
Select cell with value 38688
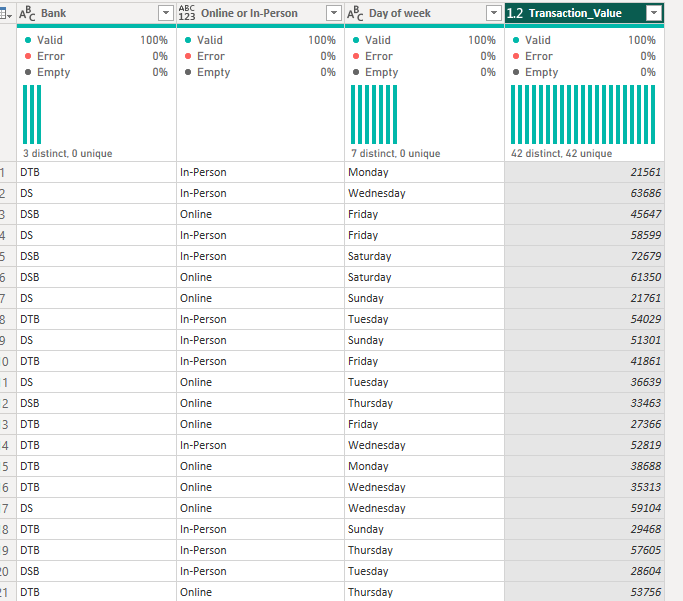click(584, 466)
